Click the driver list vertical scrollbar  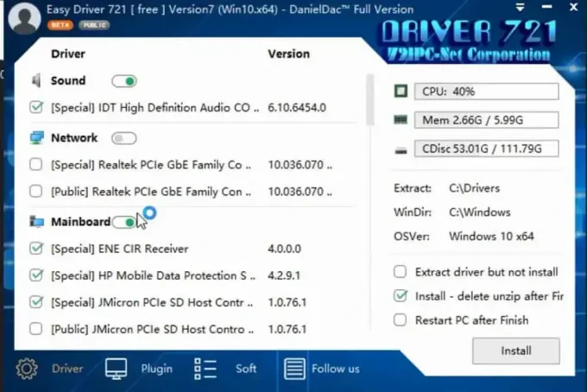click(x=370, y=99)
